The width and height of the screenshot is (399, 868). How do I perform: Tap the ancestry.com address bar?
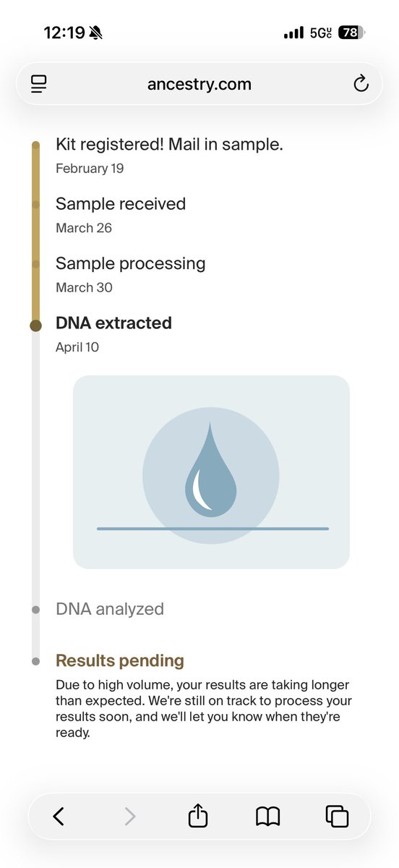pos(199,84)
